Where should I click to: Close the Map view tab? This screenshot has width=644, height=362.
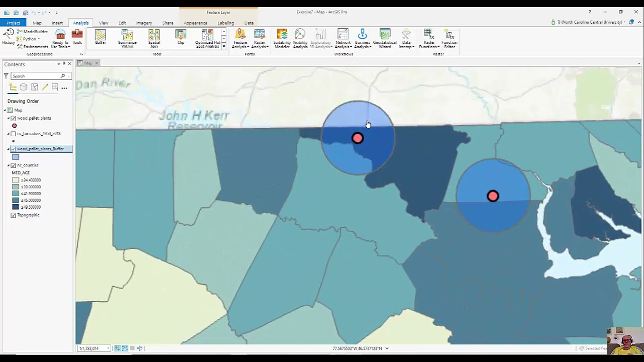click(97, 63)
